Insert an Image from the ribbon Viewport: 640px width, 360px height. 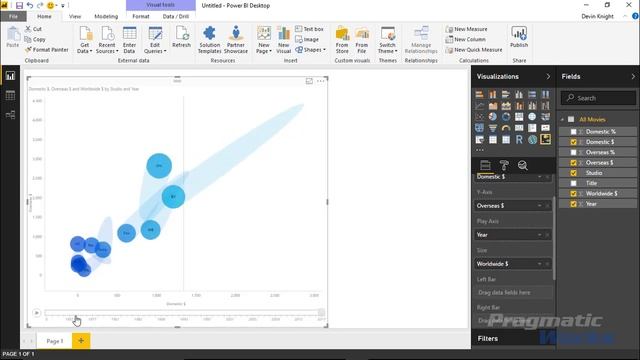click(307, 40)
